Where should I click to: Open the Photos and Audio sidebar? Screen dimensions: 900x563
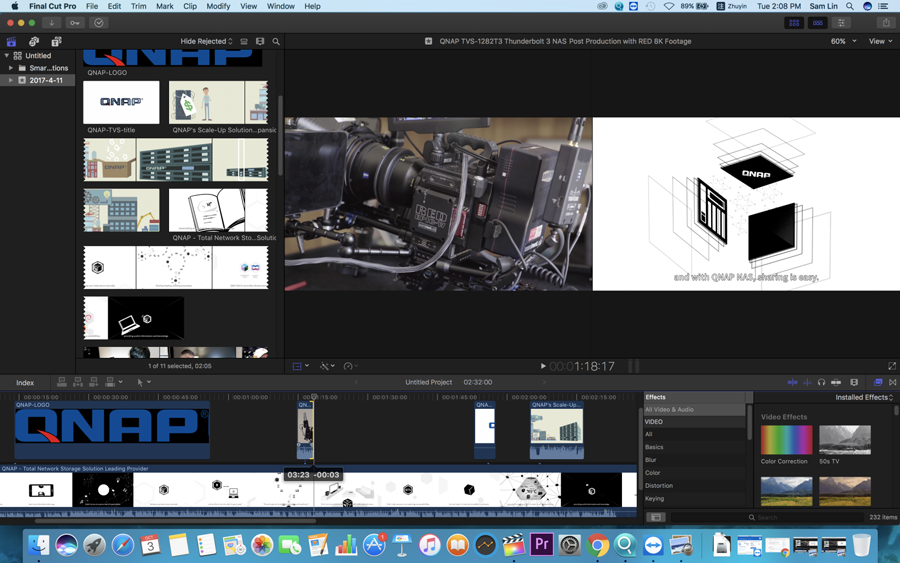(x=34, y=41)
